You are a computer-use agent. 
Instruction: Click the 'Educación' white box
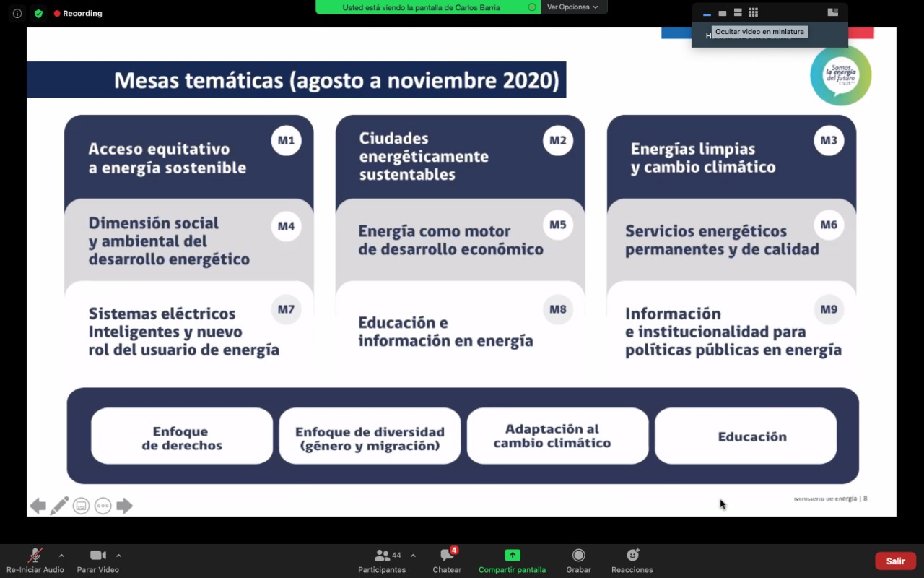click(x=746, y=436)
